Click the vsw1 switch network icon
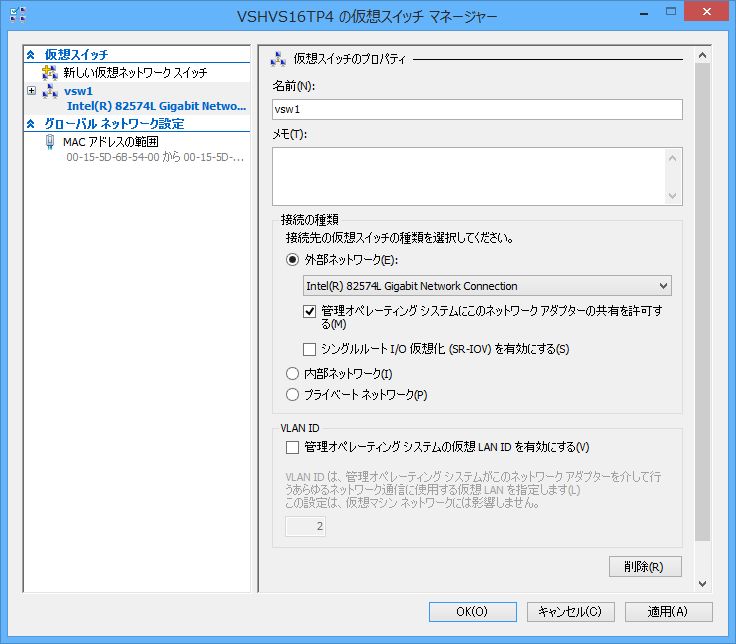 point(50,91)
